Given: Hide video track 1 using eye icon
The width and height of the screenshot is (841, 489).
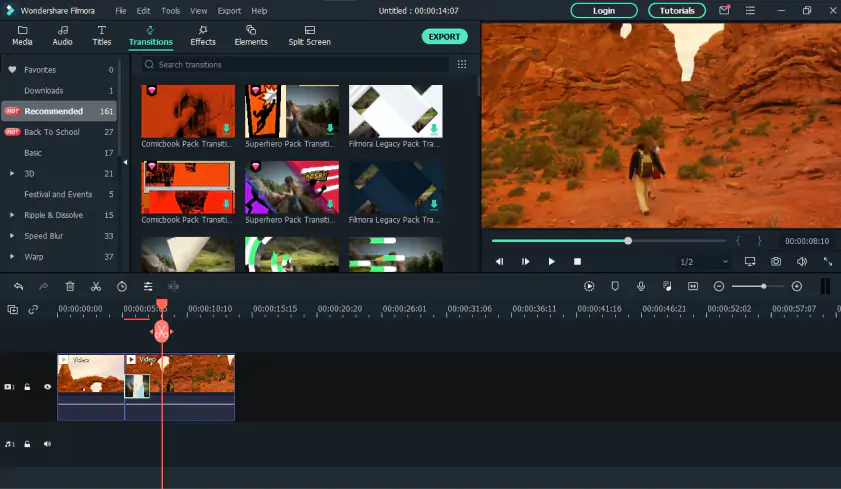Looking at the screenshot, I should pos(47,386).
